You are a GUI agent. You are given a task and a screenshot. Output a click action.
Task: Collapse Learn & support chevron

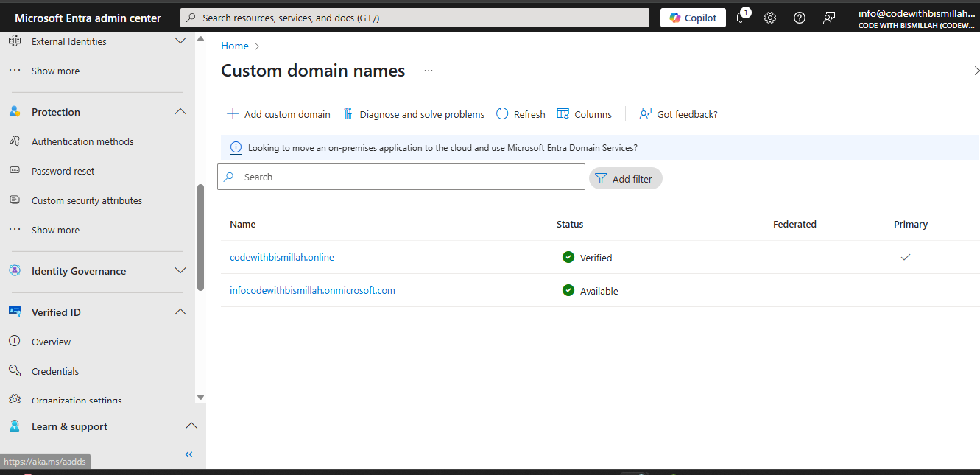click(x=191, y=426)
